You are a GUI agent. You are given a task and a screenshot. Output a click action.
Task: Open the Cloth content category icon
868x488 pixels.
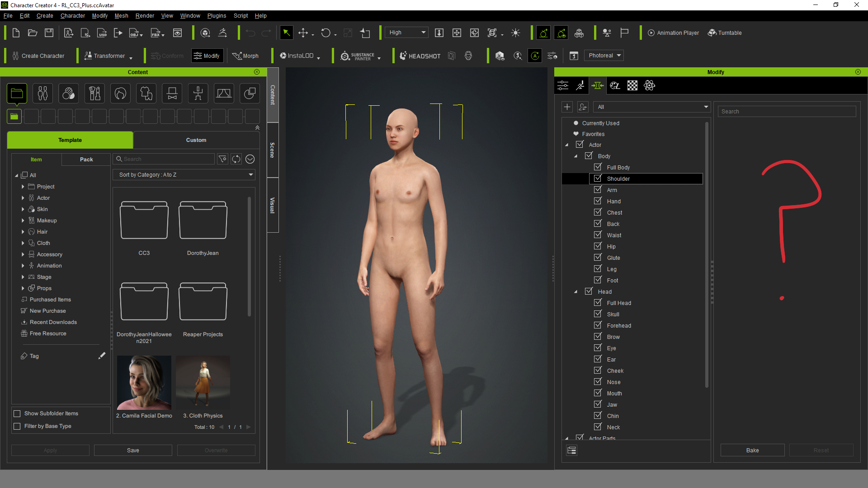146,94
